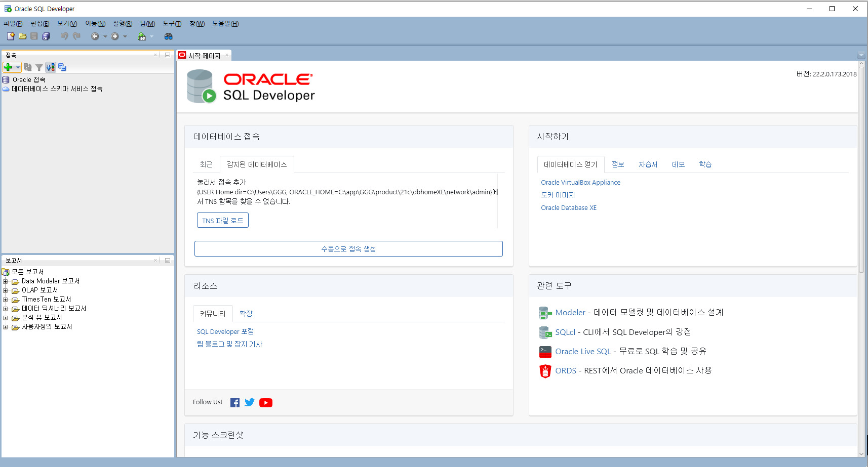Click the Open folder toolbar icon

click(x=22, y=36)
